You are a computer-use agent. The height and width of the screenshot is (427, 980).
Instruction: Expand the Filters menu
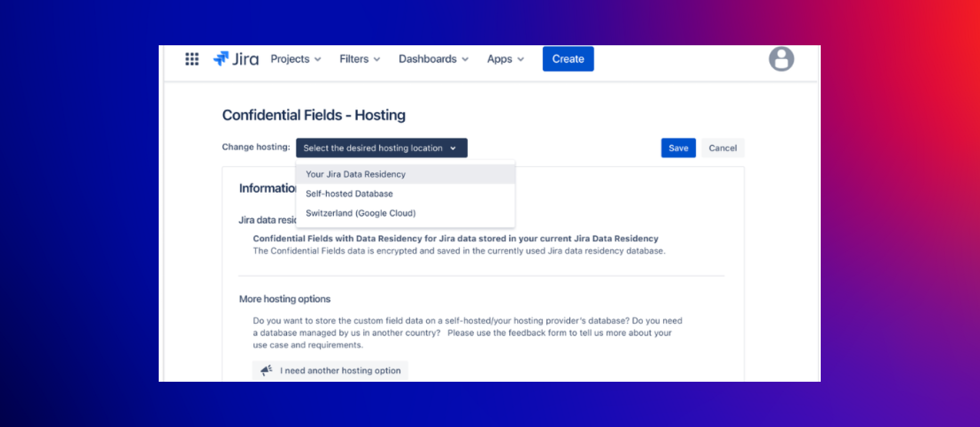pyautogui.click(x=360, y=59)
